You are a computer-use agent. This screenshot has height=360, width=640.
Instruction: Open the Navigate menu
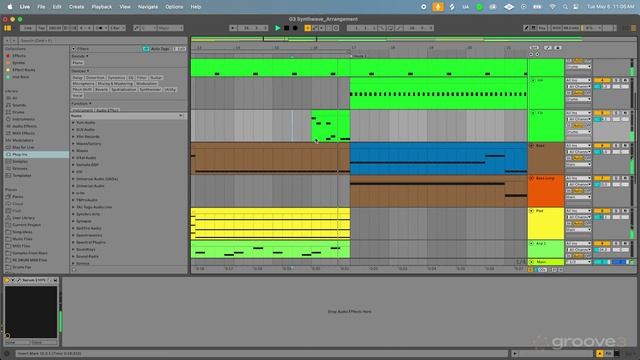148,7
